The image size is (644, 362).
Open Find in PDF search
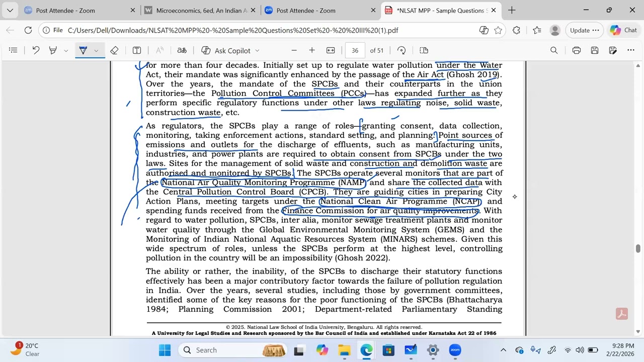[554, 50]
